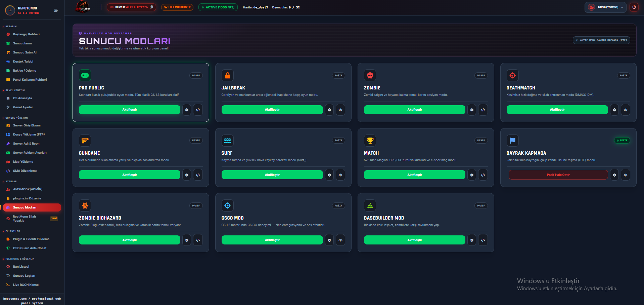
Task: Copy the server IP address icon
Action: [151, 7]
